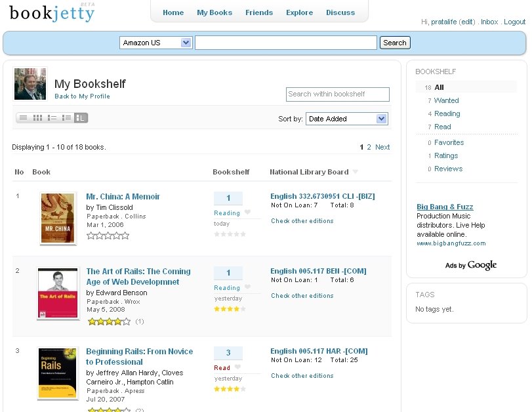
Task: Switch to plain list view icon
Action: click(x=23, y=118)
